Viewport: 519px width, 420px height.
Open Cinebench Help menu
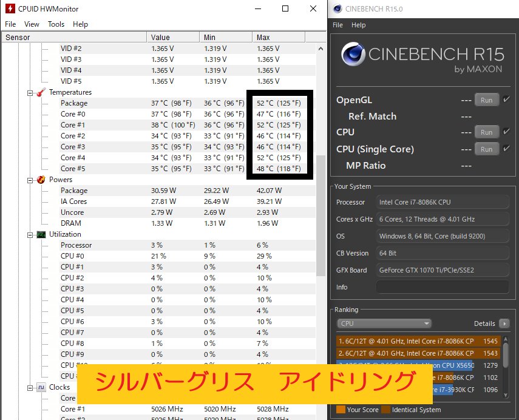(359, 25)
